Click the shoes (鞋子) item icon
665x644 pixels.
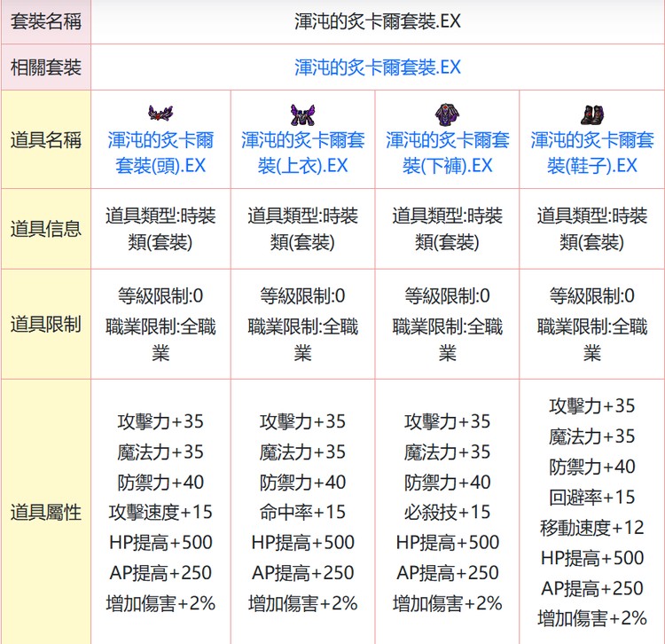592,114
